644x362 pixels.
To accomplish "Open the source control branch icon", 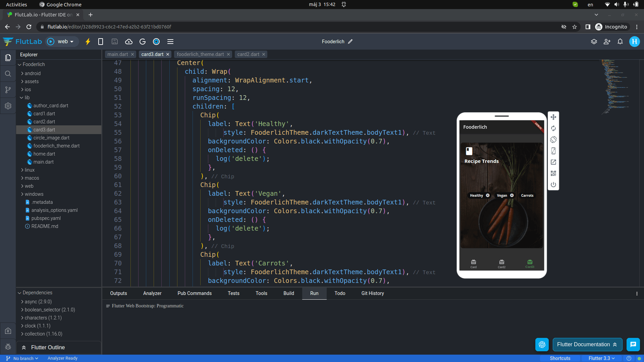I will (8, 90).
